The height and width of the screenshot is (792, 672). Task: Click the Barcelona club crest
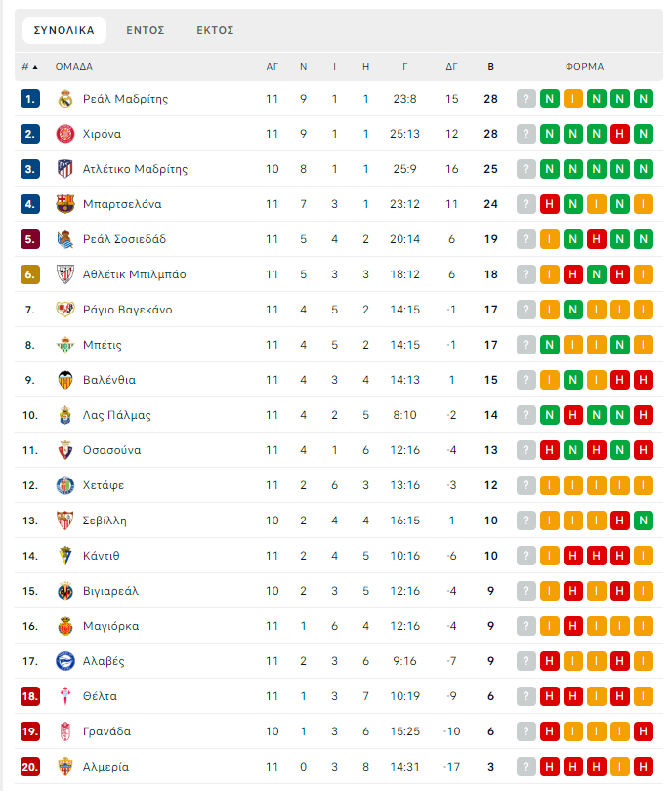(x=65, y=204)
